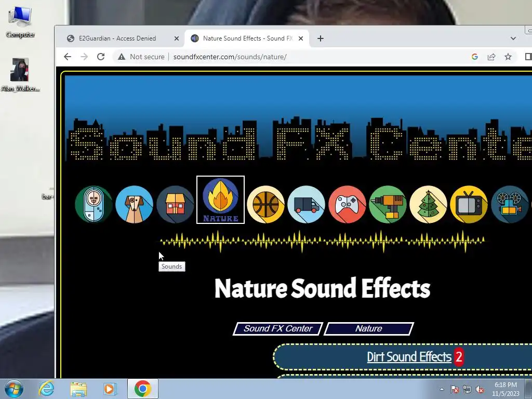Screen dimensions: 532x399
Task: Click the Action Center flag tray icon
Action: click(x=455, y=389)
